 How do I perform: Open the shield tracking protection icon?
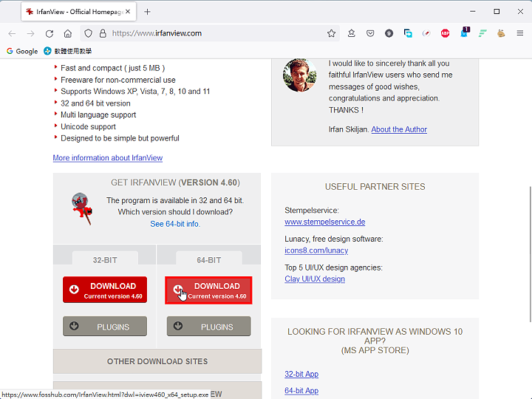click(88, 33)
